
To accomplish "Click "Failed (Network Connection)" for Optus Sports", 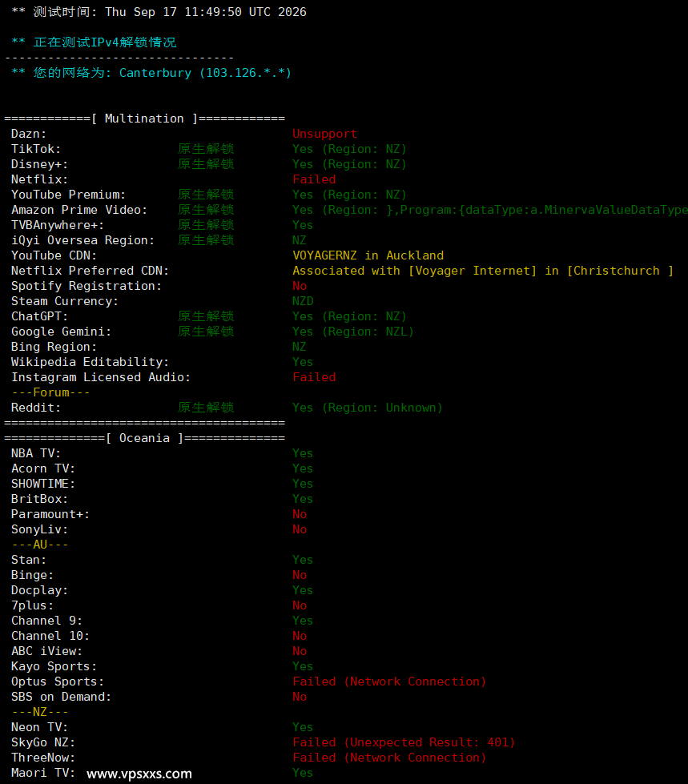I will 389,682.
